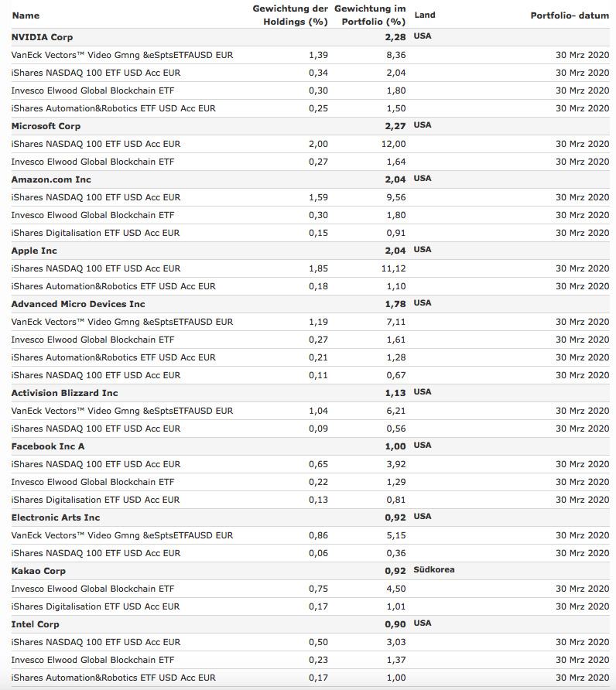Open the Microsoft Corp holding
This screenshot has width=616, height=690.
click(x=46, y=126)
